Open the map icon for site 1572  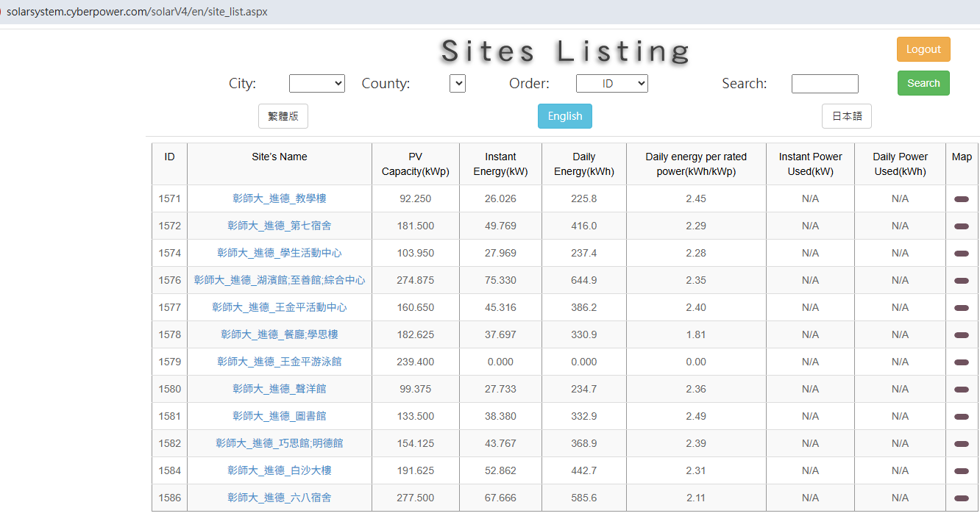(962, 225)
